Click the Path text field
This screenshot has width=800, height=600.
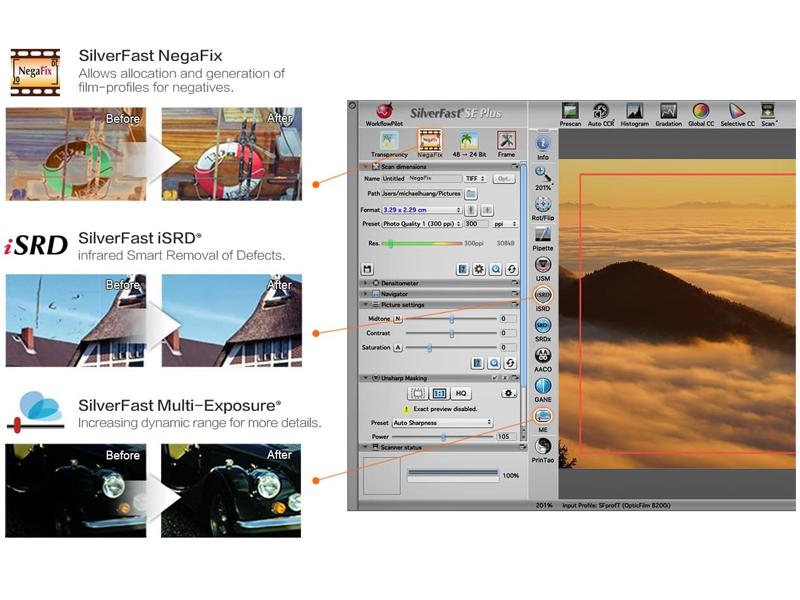422,194
